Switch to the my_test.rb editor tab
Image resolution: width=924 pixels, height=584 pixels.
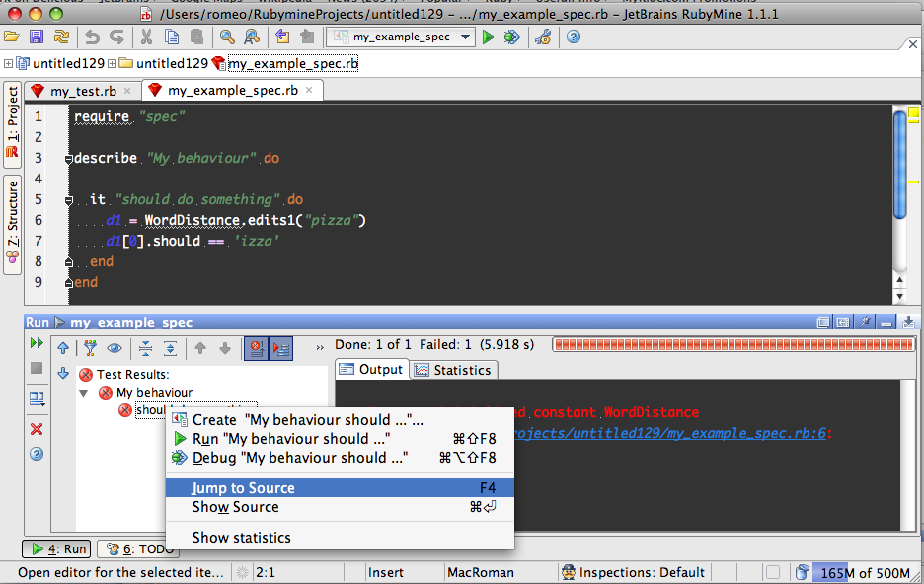click(83, 91)
